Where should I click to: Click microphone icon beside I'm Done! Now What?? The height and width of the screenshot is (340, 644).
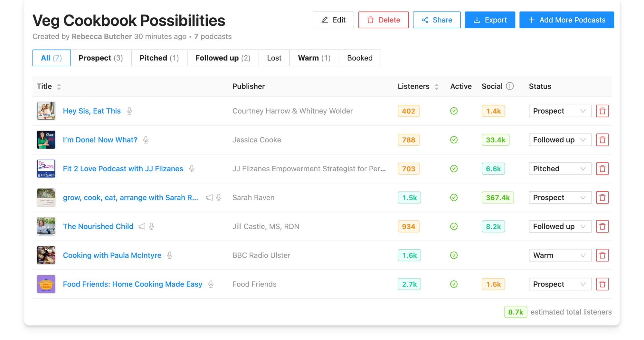pos(146,140)
